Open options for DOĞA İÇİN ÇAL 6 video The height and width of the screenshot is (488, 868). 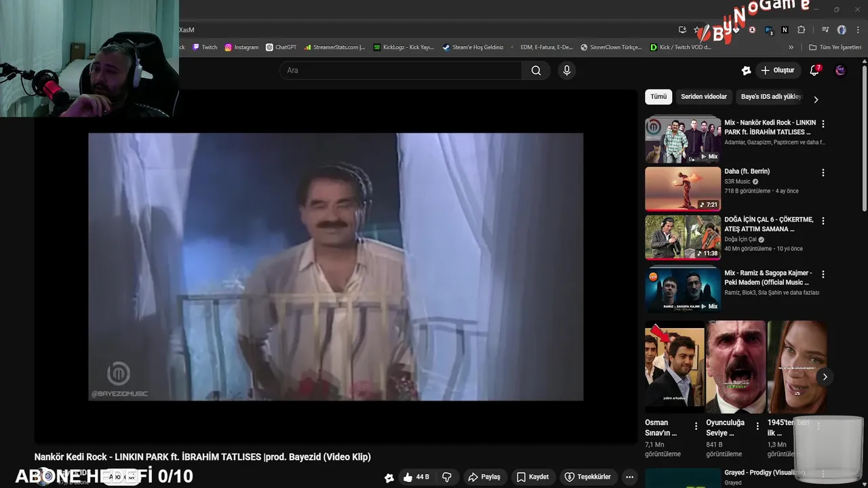click(823, 221)
